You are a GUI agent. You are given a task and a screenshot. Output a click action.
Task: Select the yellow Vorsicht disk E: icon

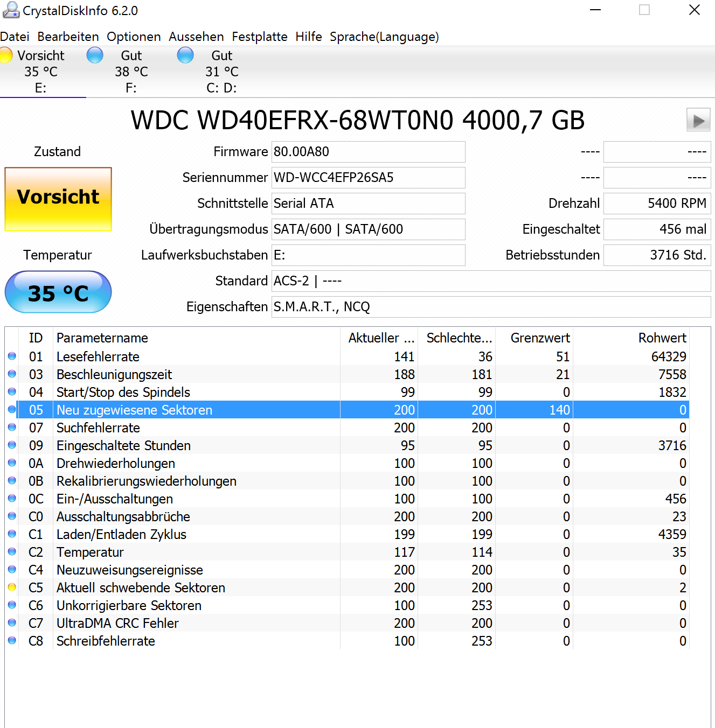coord(5,55)
